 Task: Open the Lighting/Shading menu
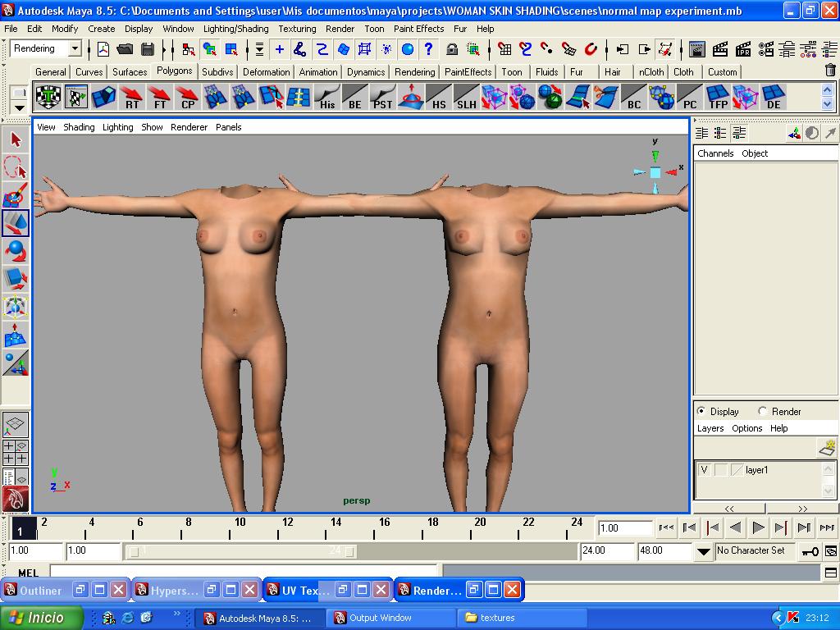tap(235, 29)
